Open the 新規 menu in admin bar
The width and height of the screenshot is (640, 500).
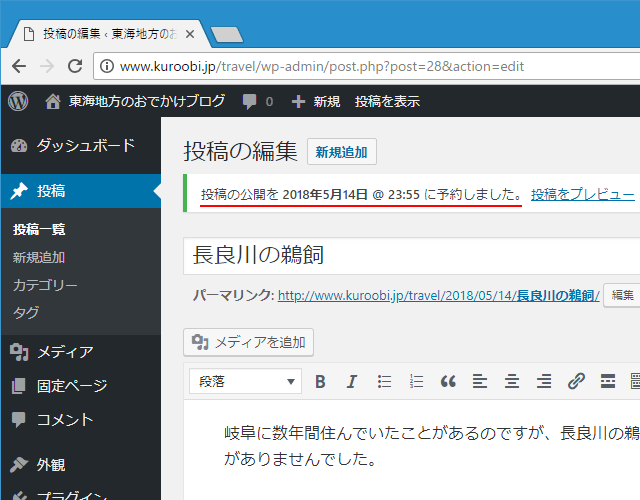click(x=316, y=101)
